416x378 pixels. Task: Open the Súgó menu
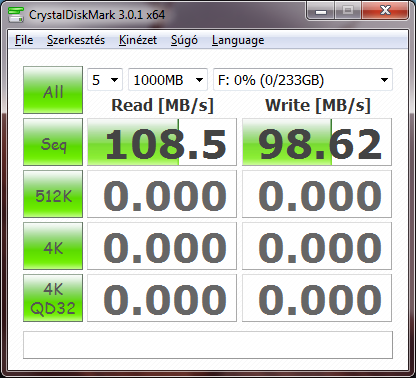pyautogui.click(x=184, y=40)
